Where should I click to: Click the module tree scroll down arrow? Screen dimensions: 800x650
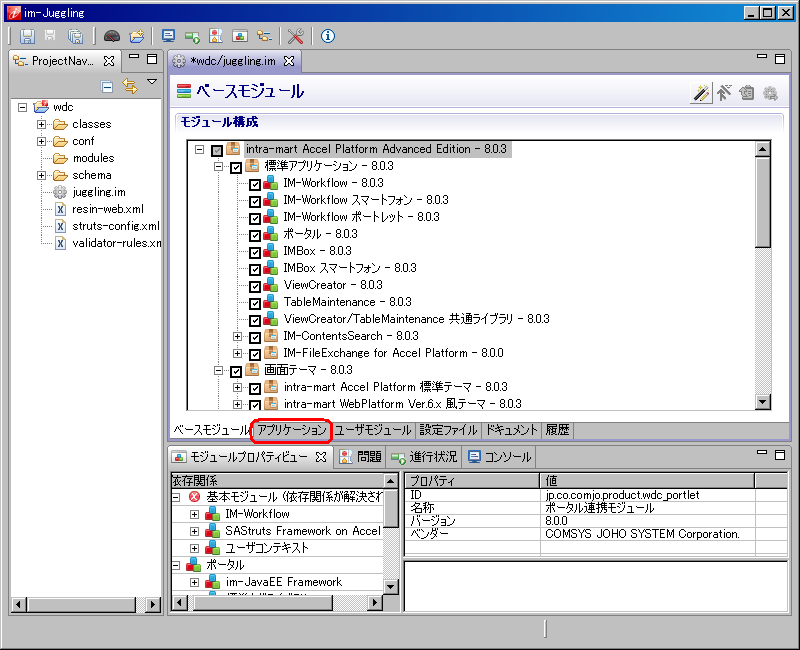pyautogui.click(x=762, y=402)
